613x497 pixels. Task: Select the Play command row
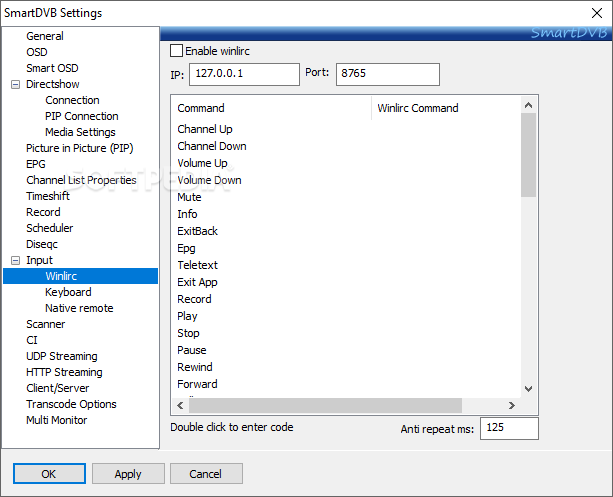click(187, 316)
